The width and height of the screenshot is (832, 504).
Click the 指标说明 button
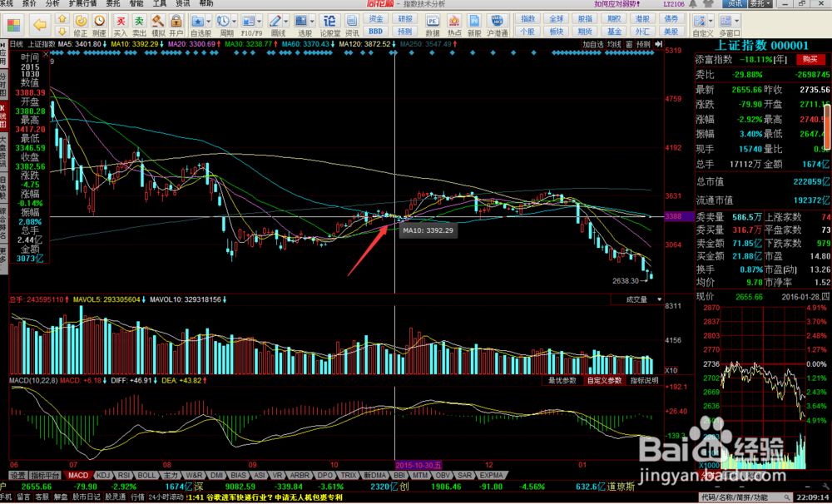click(x=644, y=380)
